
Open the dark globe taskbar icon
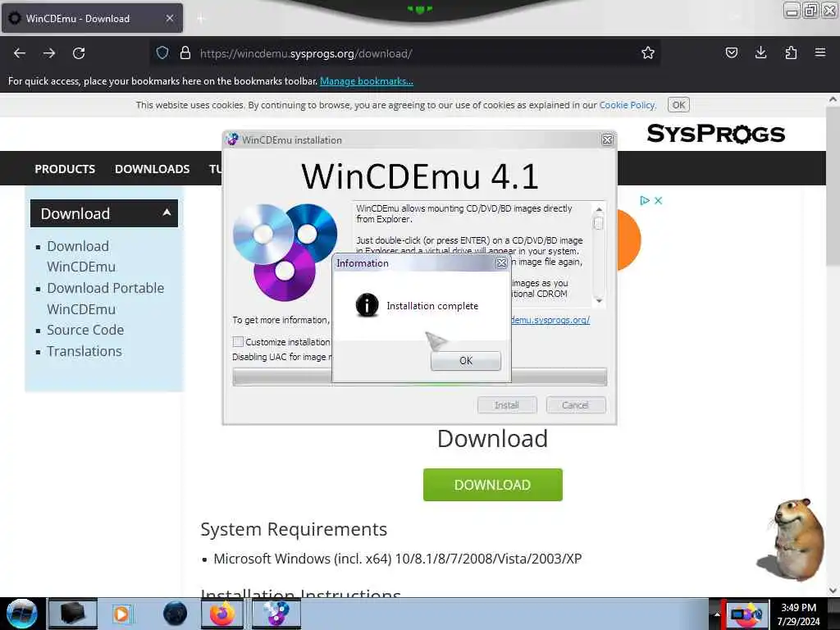pos(176,614)
